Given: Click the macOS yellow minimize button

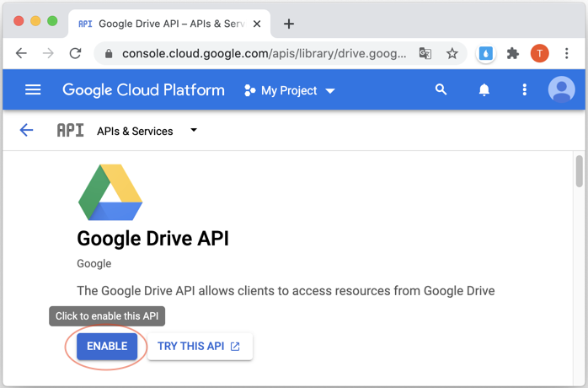Looking at the screenshot, I should click(x=35, y=21).
